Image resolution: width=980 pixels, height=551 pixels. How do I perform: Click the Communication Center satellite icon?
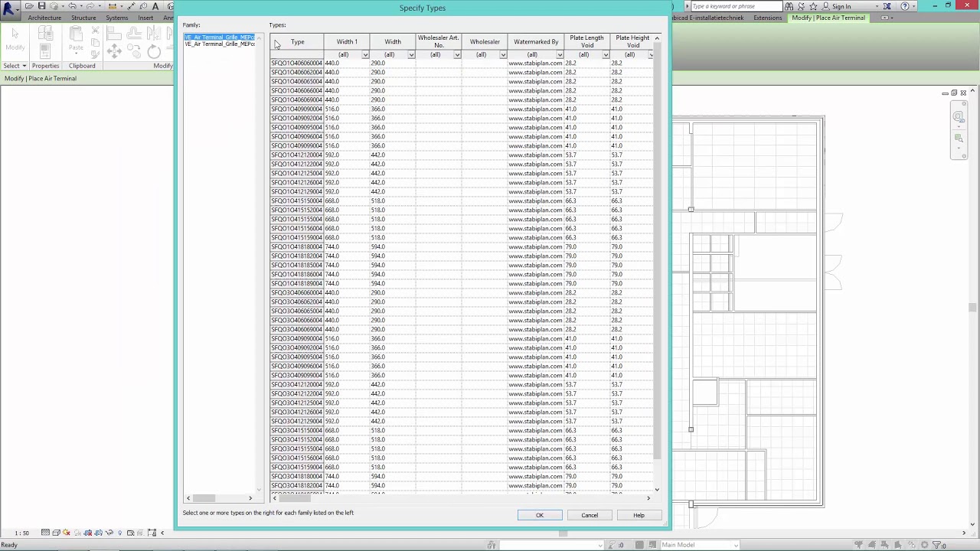801,6
